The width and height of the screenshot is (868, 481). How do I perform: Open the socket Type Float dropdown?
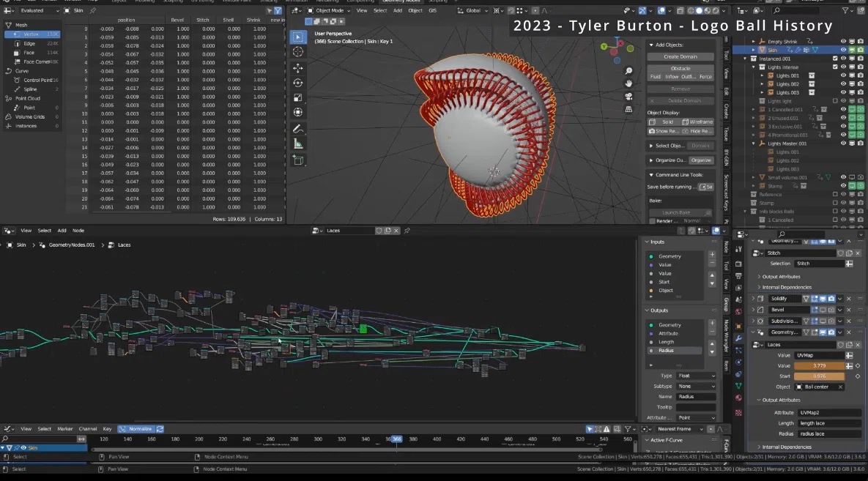[x=696, y=376]
